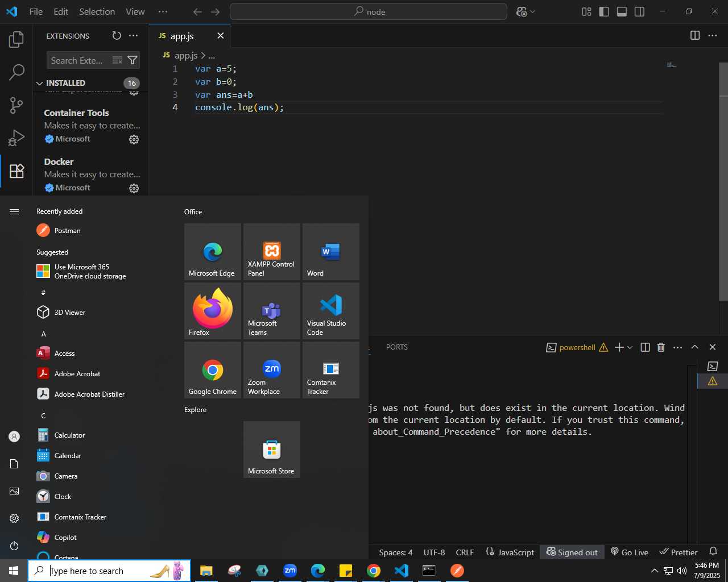Image resolution: width=728 pixels, height=582 pixels.
Task: Open new terminal profile dropdown arrow
Action: [x=630, y=347]
